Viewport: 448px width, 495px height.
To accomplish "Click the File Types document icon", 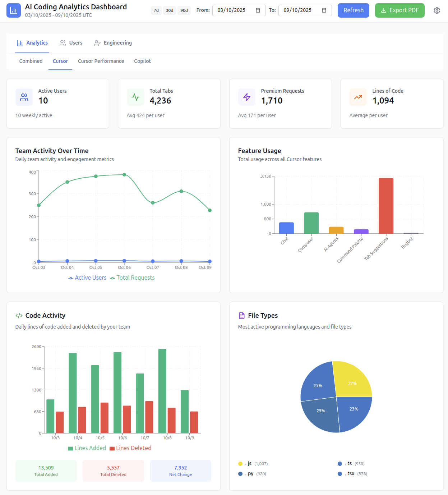I will 242,316.
